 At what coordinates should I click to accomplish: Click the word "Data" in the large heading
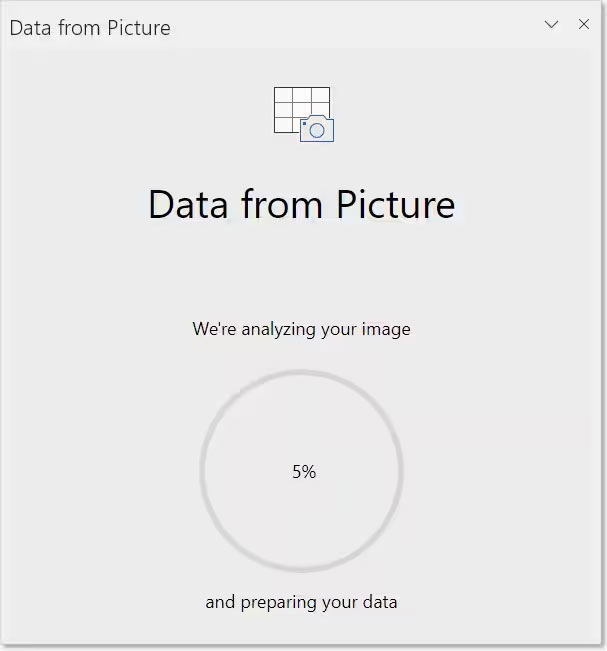point(190,204)
